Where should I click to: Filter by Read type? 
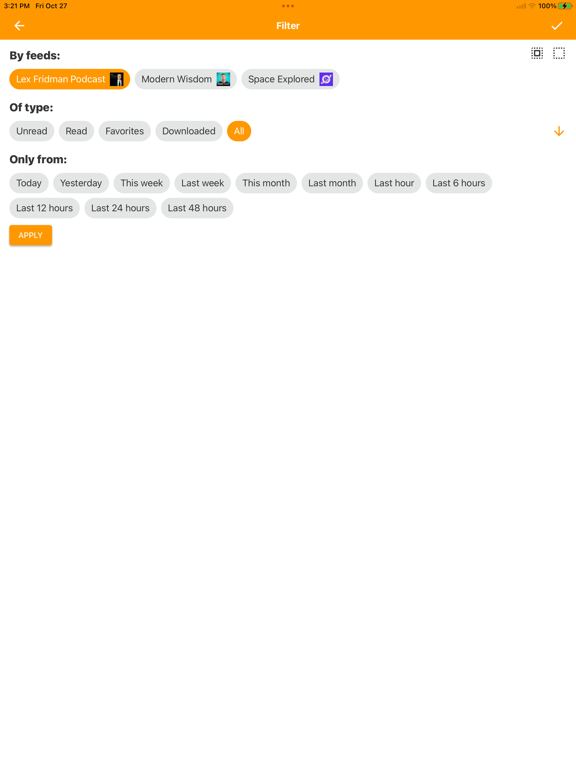(x=76, y=131)
